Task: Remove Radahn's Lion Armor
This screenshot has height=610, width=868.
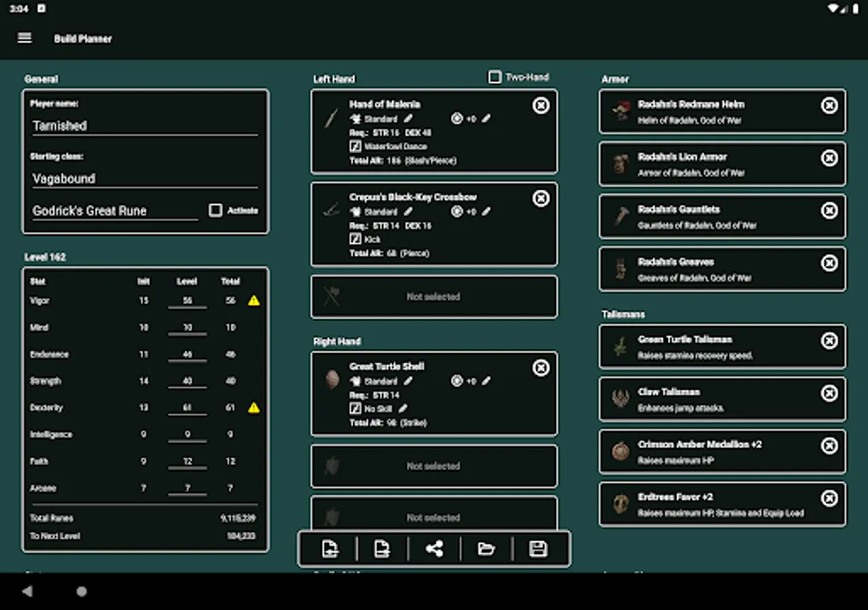Action: [829, 158]
